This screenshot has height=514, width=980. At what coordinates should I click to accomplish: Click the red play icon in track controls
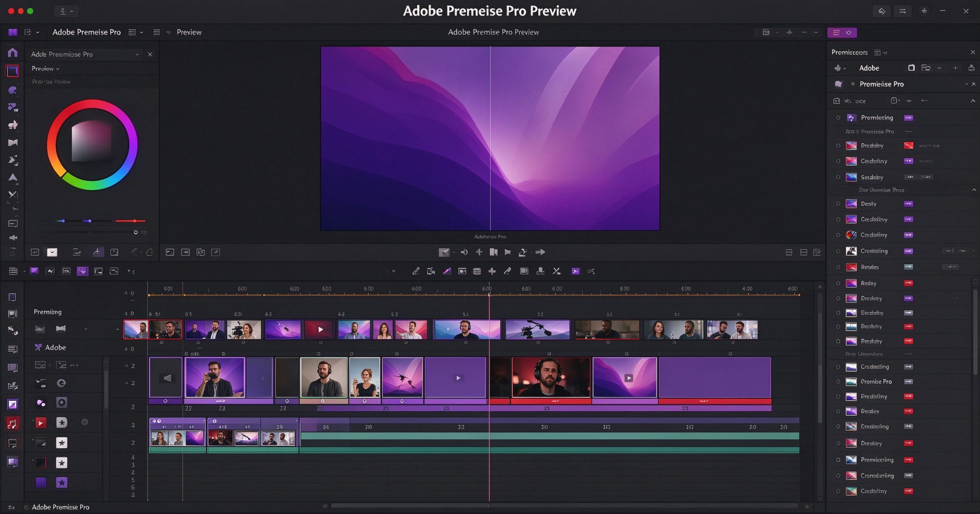[41, 423]
